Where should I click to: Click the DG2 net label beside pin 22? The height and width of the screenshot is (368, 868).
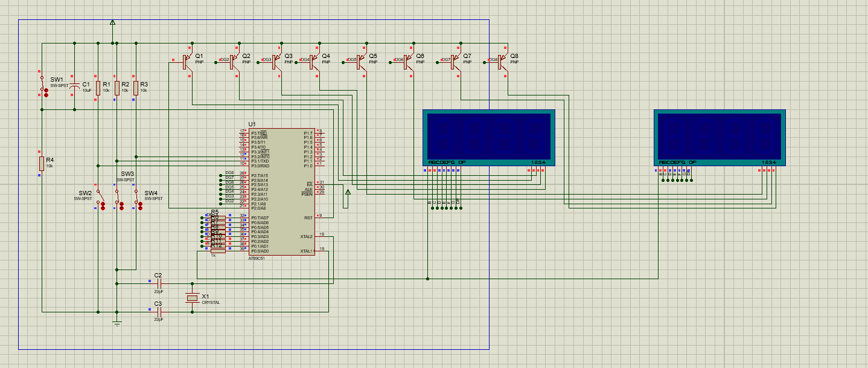point(229,201)
